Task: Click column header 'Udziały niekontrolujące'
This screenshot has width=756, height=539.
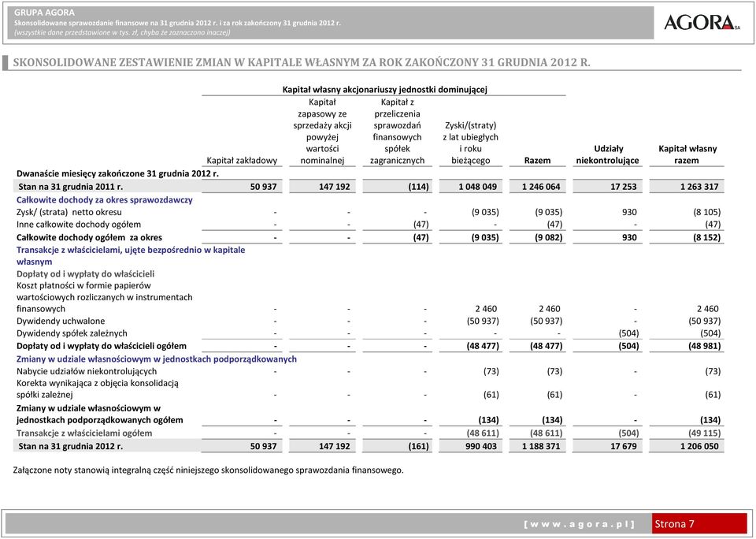Action: coord(607,154)
